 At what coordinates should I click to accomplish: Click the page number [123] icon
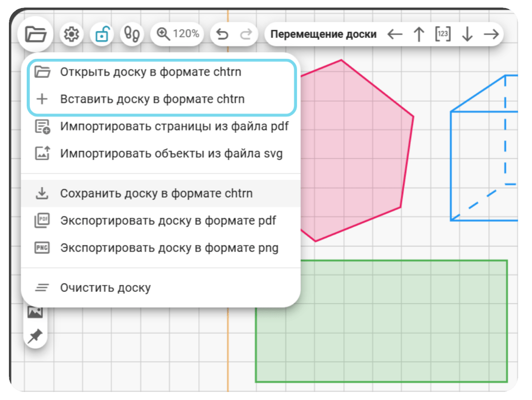pyautogui.click(x=443, y=34)
